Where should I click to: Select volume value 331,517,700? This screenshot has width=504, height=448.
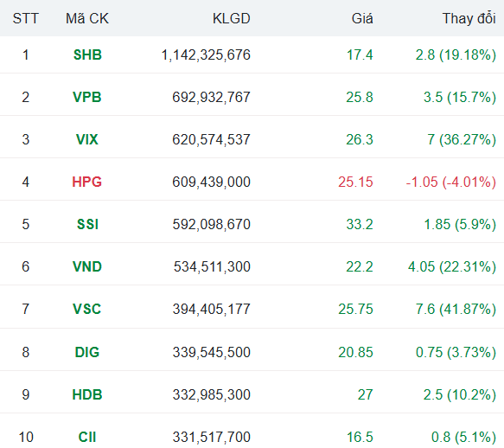tap(211, 438)
